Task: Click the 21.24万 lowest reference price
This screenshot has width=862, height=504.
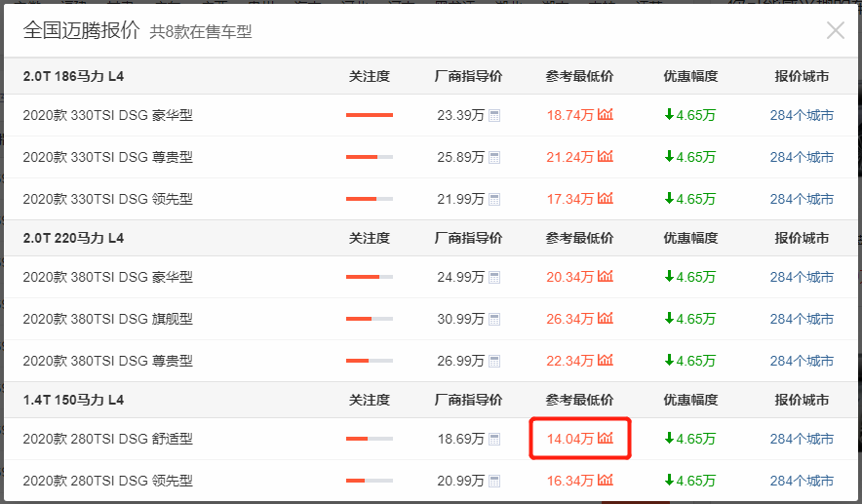Action: click(x=570, y=157)
